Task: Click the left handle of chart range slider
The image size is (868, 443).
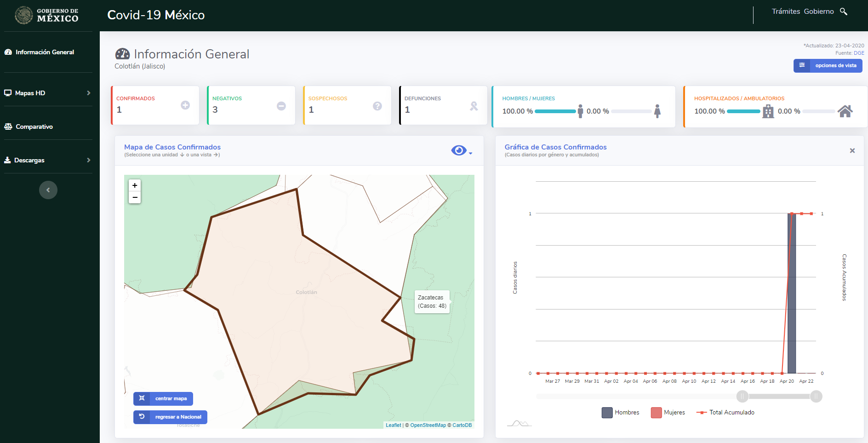Action: tap(742, 397)
